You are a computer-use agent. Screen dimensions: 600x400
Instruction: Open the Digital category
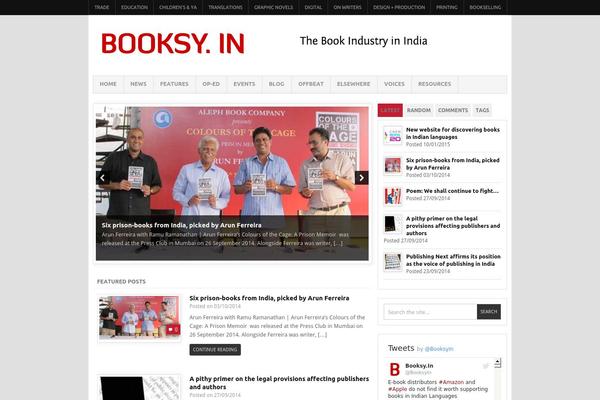[x=313, y=7]
